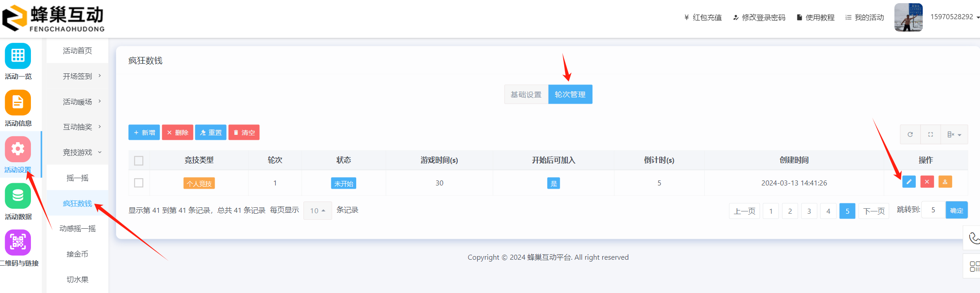Viewport: 980px width, 293px height.
Task: Open 使用教程 link
Action: pyautogui.click(x=815, y=17)
